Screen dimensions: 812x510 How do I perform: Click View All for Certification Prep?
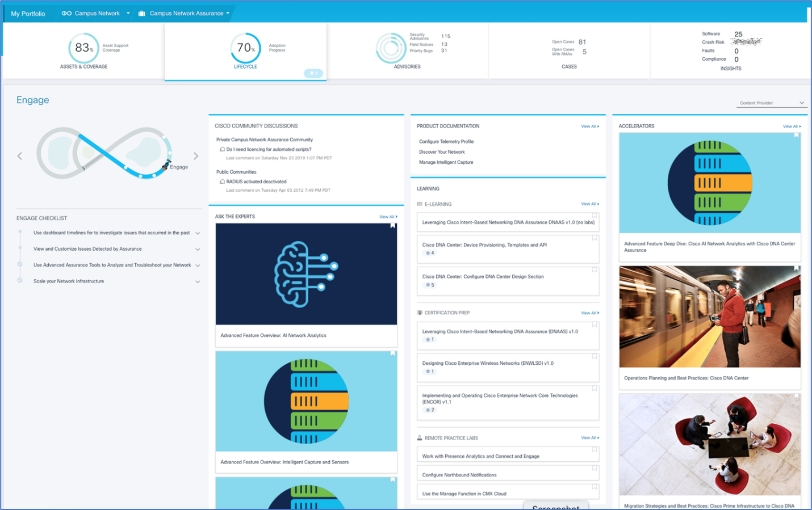590,313
